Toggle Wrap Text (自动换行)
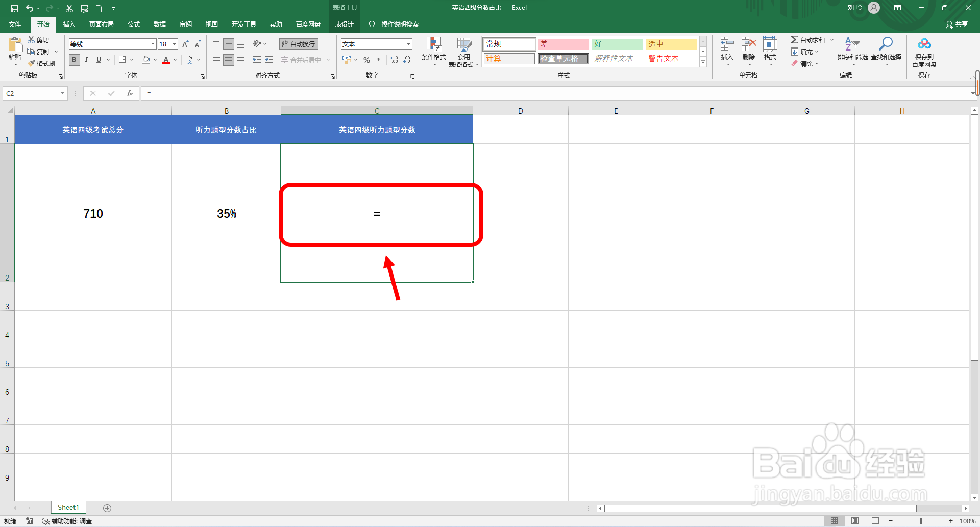This screenshot has width=980, height=527. coord(299,44)
